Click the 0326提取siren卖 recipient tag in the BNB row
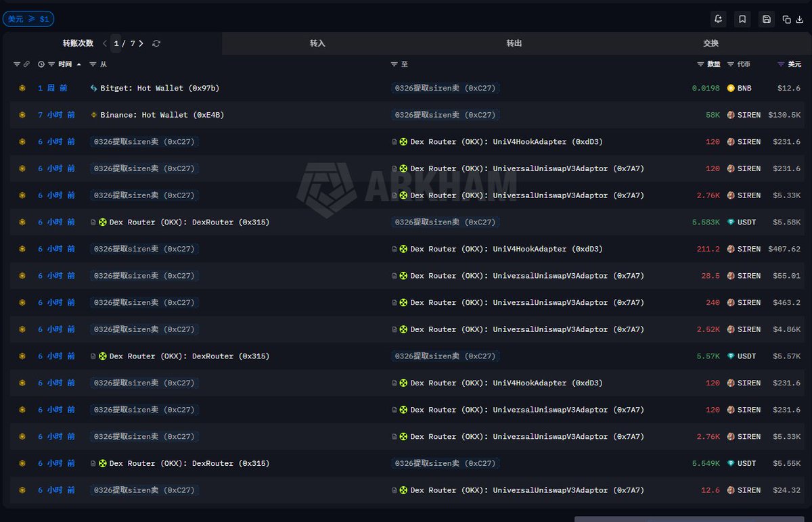The width and height of the screenshot is (812, 522). pos(445,88)
